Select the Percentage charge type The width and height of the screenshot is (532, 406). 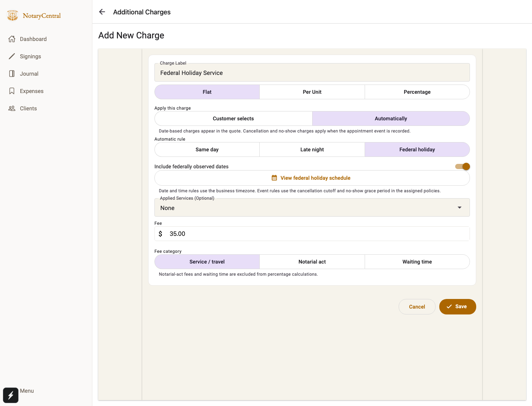(417, 92)
